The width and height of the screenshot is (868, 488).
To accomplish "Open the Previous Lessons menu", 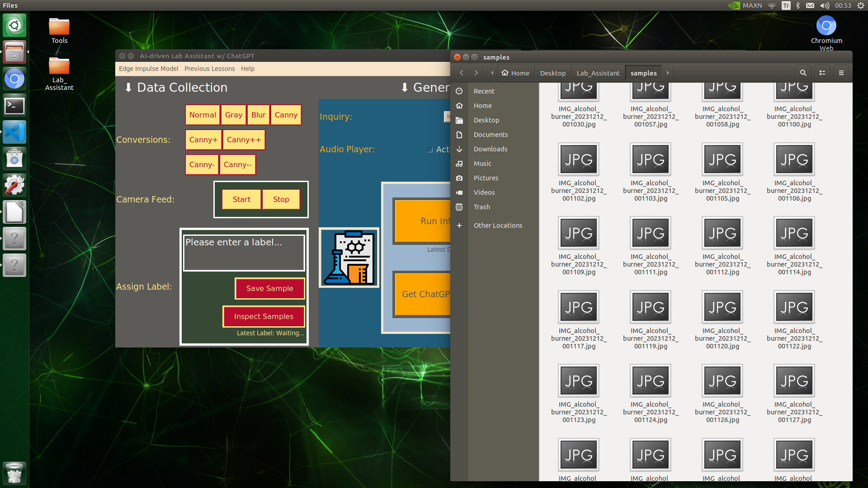I will click(x=210, y=68).
